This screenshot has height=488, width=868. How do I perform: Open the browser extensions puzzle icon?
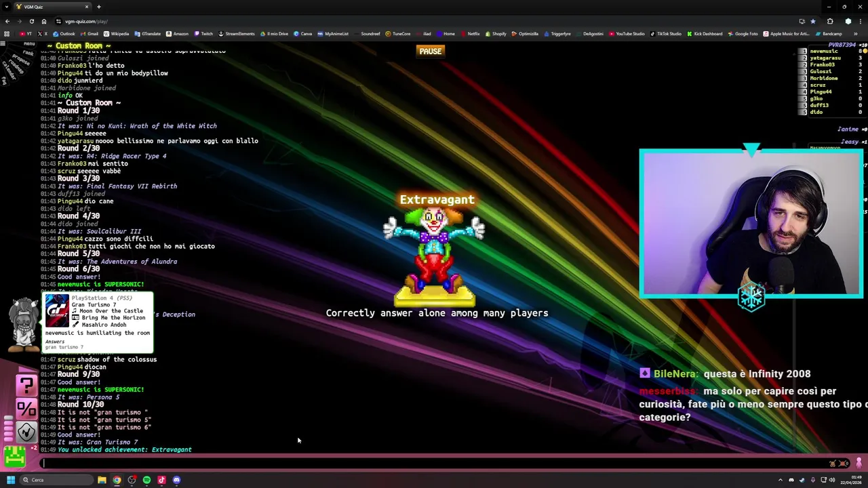click(830, 21)
